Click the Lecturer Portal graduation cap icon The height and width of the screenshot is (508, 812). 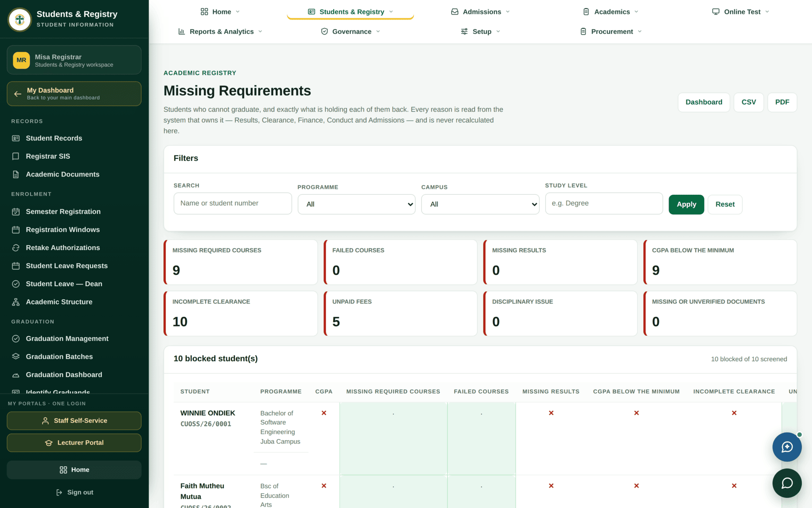coord(49,443)
